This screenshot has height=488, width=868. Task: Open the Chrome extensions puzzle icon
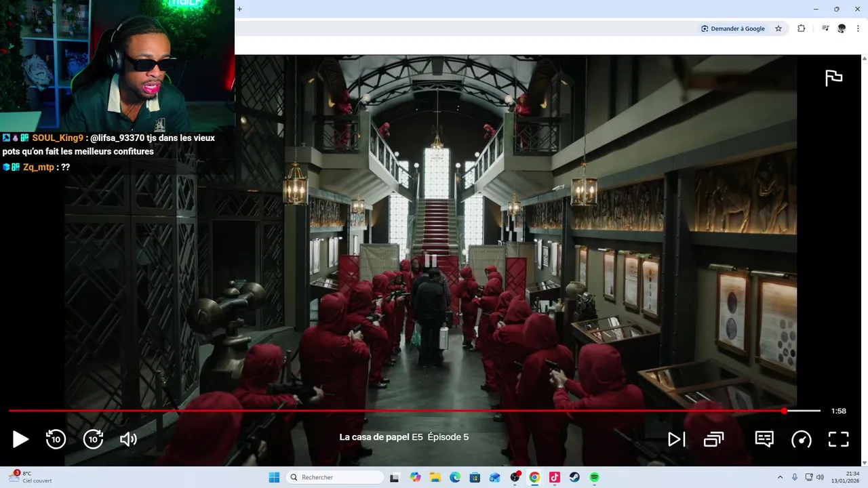coord(801,28)
